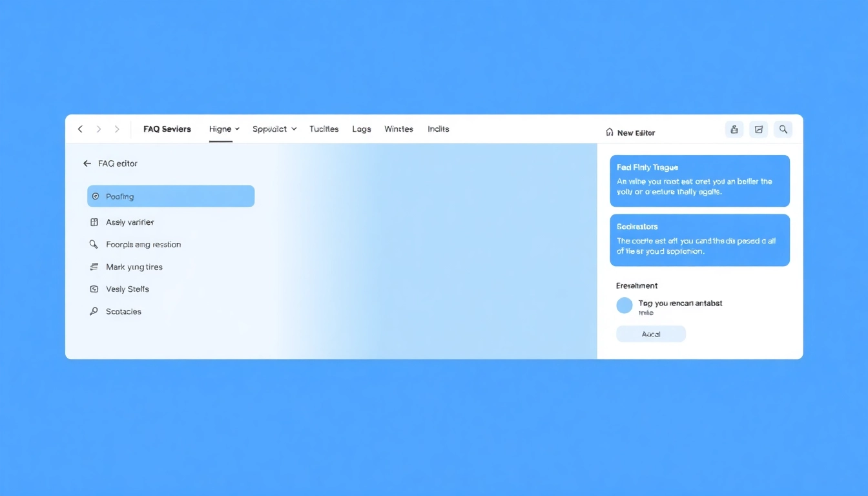
Task: Click the Aucal button
Action: click(x=651, y=334)
